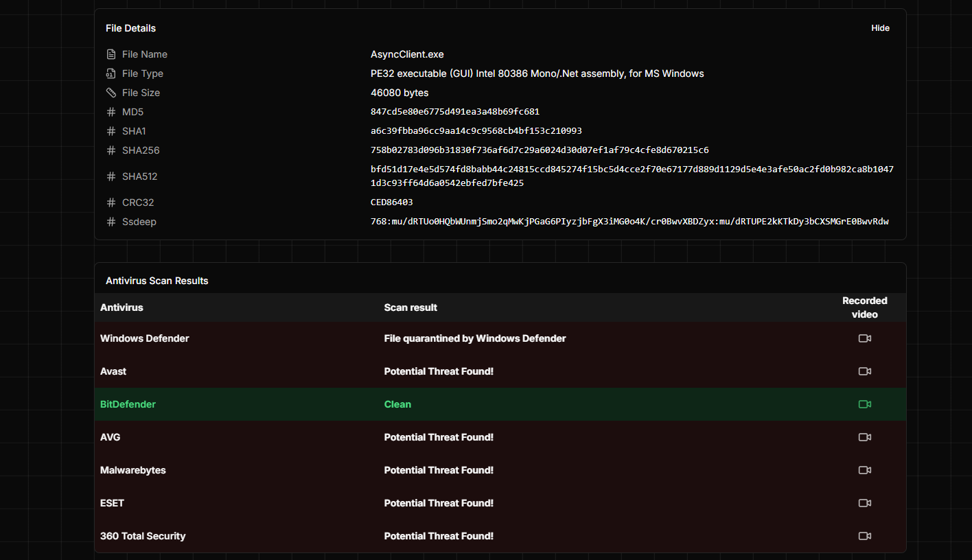Click the BitDefender Clean result
The image size is (972, 560).
(x=397, y=404)
